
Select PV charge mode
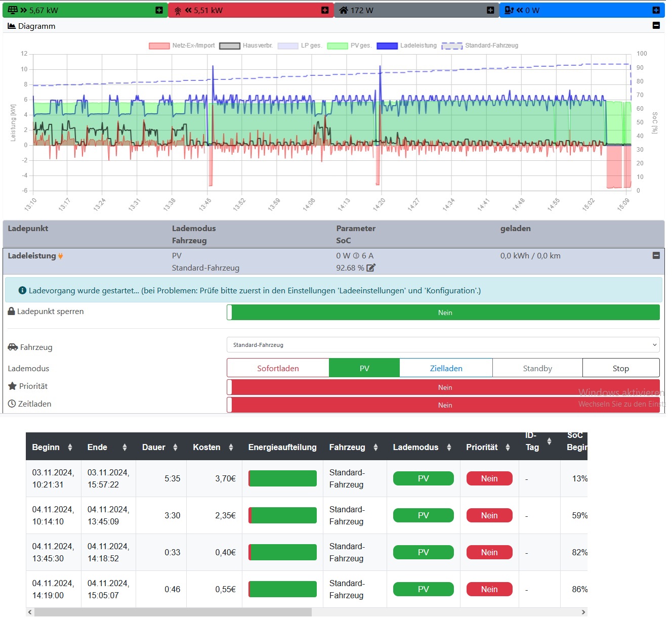[x=364, y=368]
